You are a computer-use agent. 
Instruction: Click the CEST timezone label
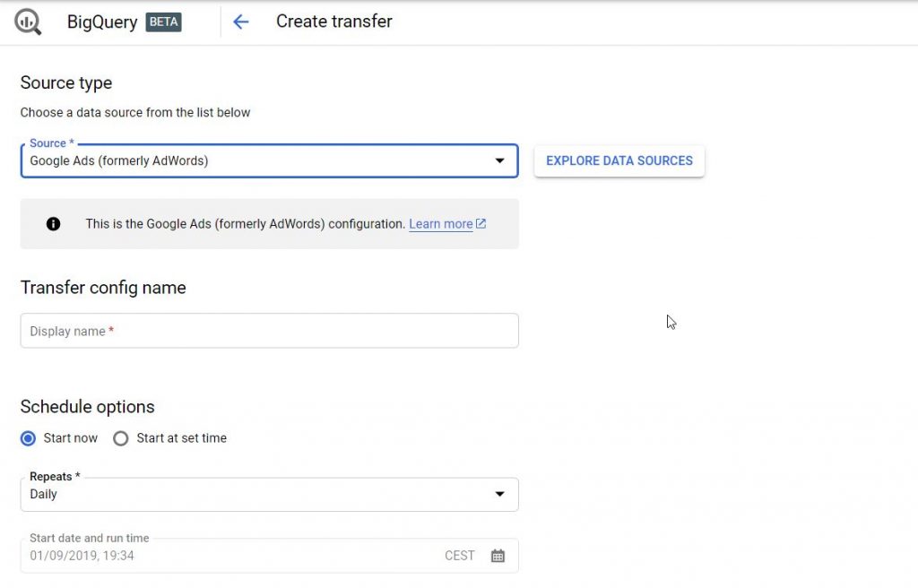(x=459, y=556)
